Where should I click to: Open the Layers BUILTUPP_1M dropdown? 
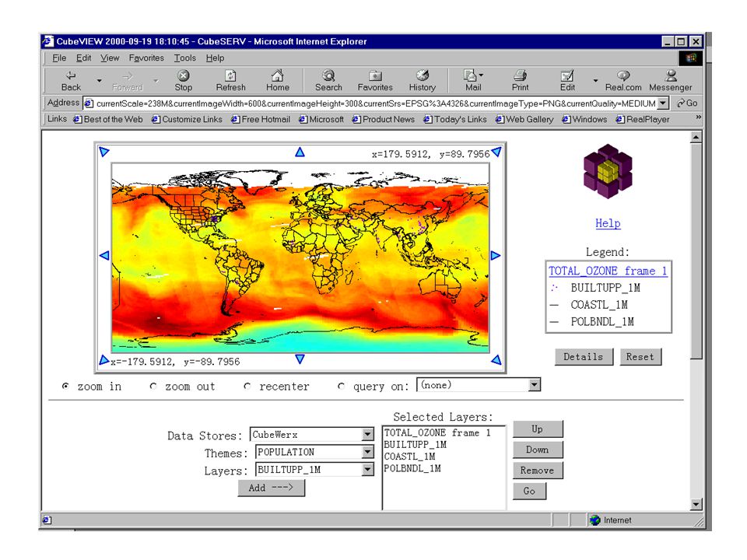point(314,470)
